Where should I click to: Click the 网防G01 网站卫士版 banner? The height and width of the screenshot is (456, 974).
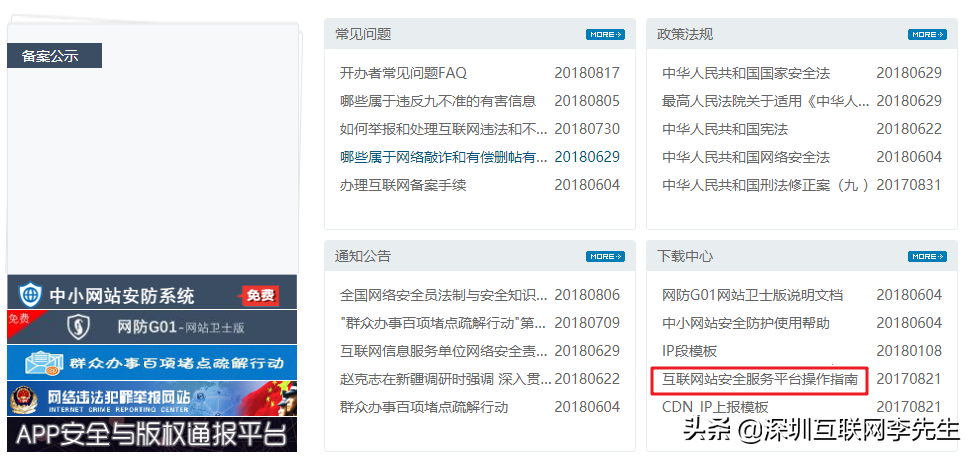coord(152,327)
